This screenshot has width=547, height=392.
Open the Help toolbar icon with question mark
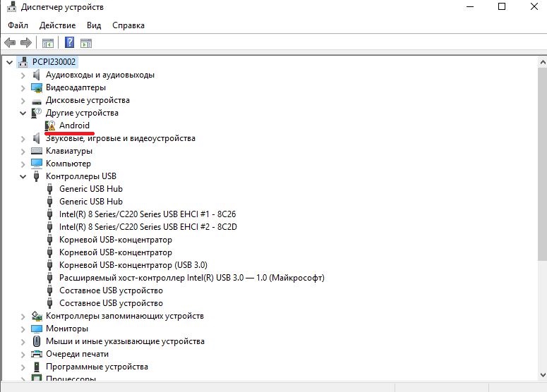click(x=69, y=42)
